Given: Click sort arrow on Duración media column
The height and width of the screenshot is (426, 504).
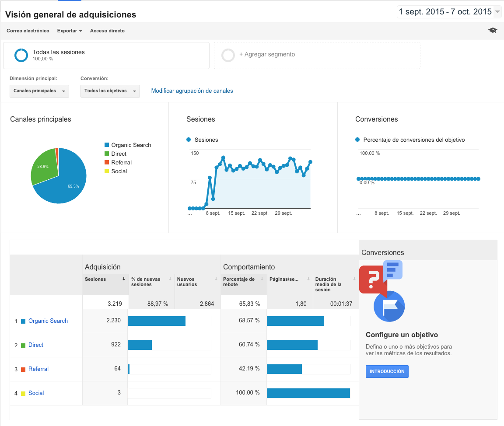Looking at the screenshot, I should (354, 279).
